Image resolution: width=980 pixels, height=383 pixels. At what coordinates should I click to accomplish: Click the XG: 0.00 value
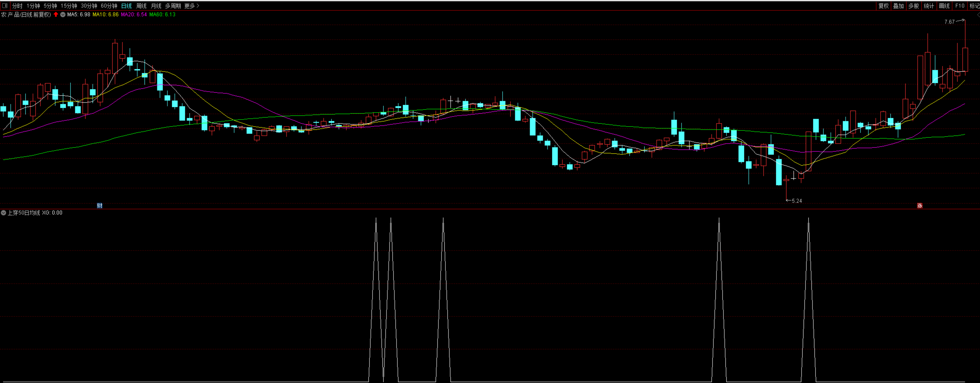coord(52,213)
